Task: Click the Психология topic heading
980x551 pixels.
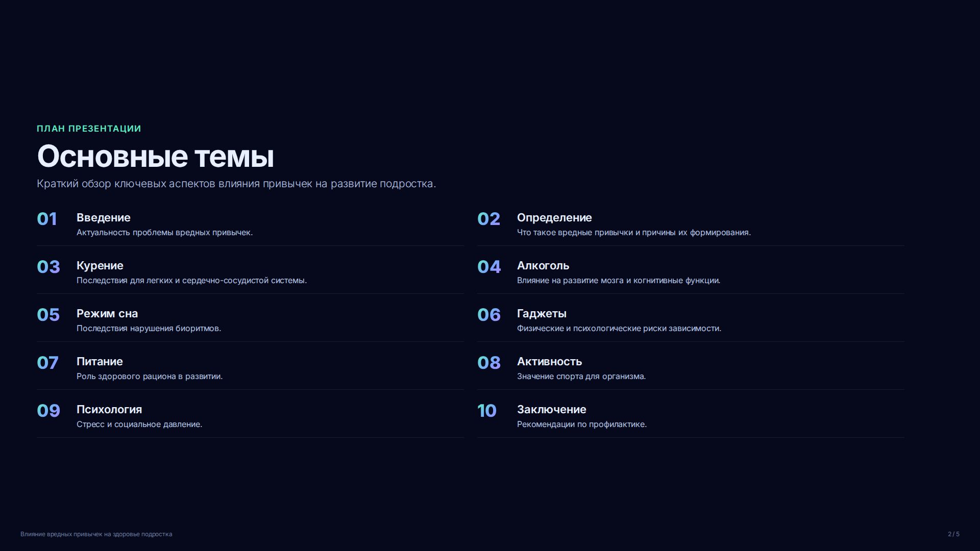Action: pos(109,410)
